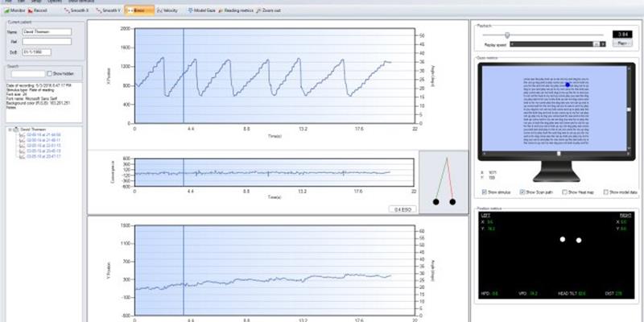Open Reading metrics from the toolbar

pyautogui.click(x=236, y=10)
